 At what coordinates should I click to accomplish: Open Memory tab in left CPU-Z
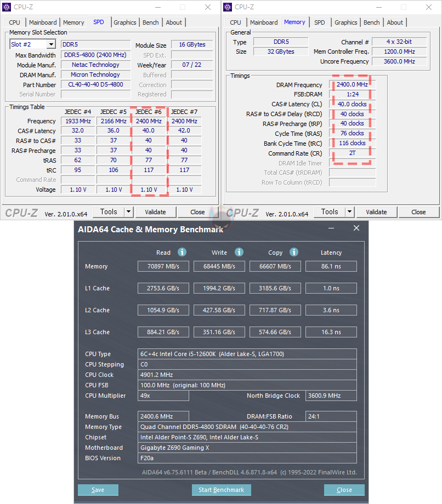(x=73, y=22)
